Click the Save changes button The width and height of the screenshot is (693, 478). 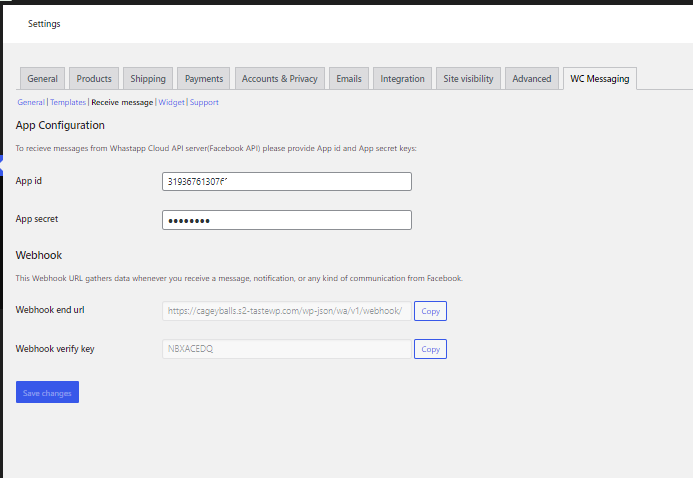click(x=47, y=392)
